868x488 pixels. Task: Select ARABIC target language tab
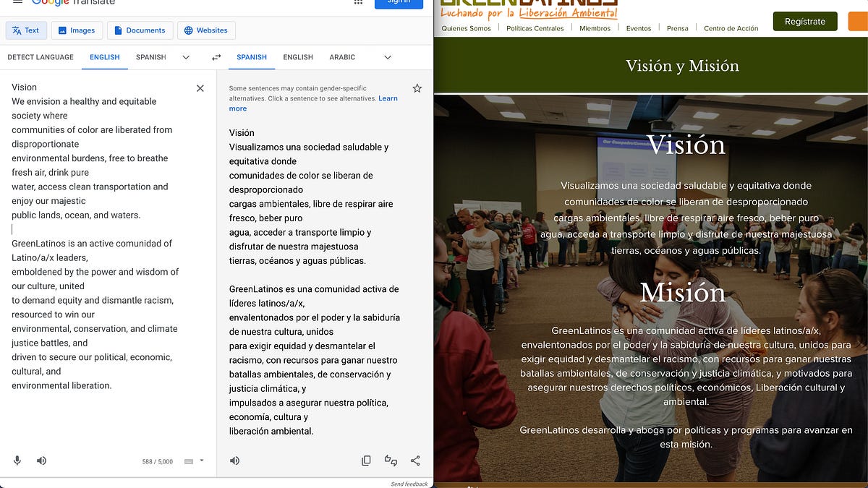[342, 57]
